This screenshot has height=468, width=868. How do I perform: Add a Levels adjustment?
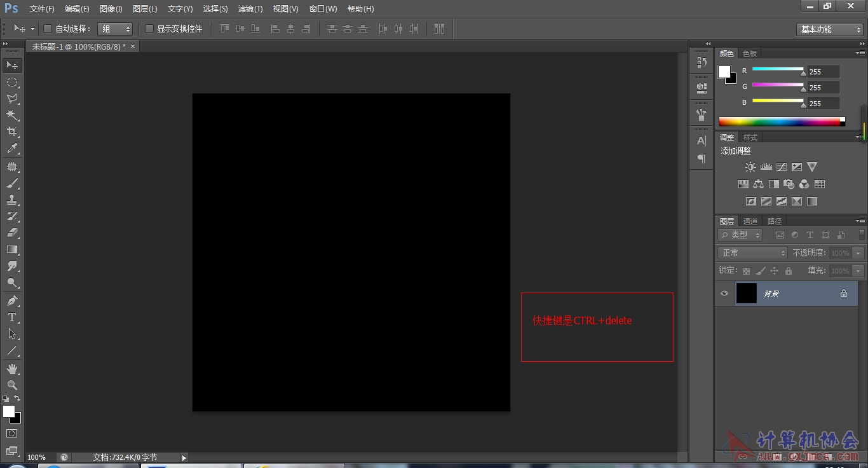766,167
